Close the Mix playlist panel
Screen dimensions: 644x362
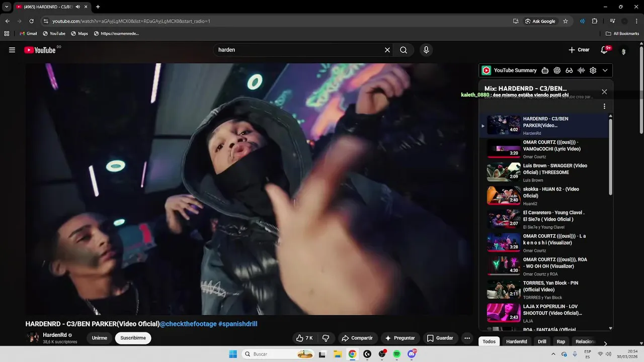point(604,92)
